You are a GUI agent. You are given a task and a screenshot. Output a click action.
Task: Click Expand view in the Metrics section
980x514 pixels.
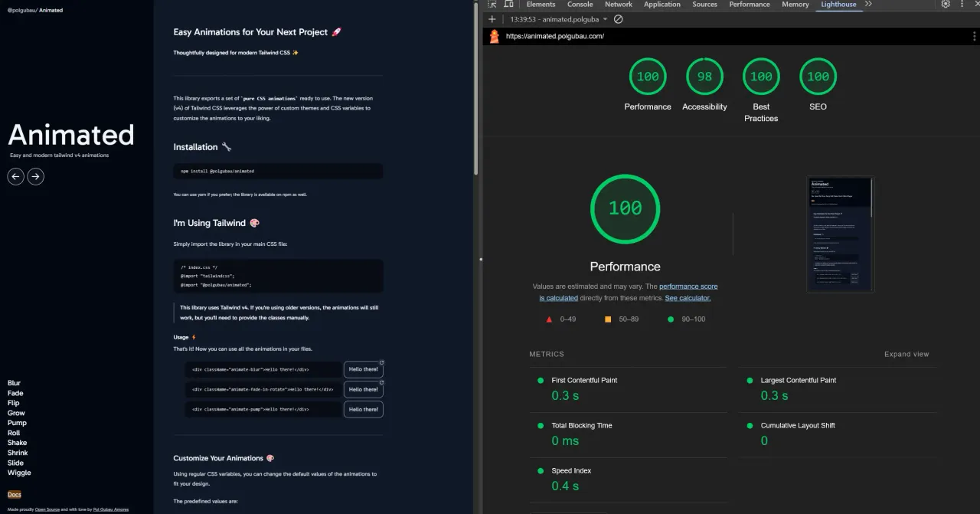(x=906, y=354)
